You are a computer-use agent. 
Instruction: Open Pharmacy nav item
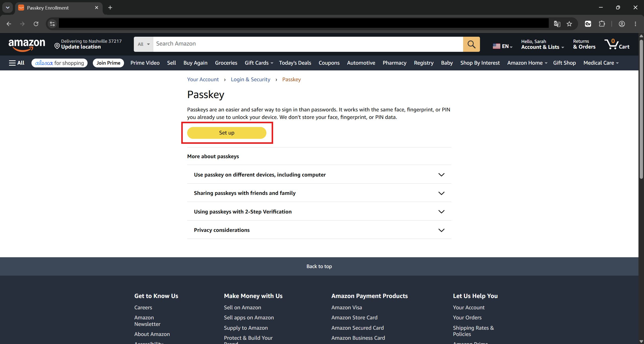(x=394, y=63)
